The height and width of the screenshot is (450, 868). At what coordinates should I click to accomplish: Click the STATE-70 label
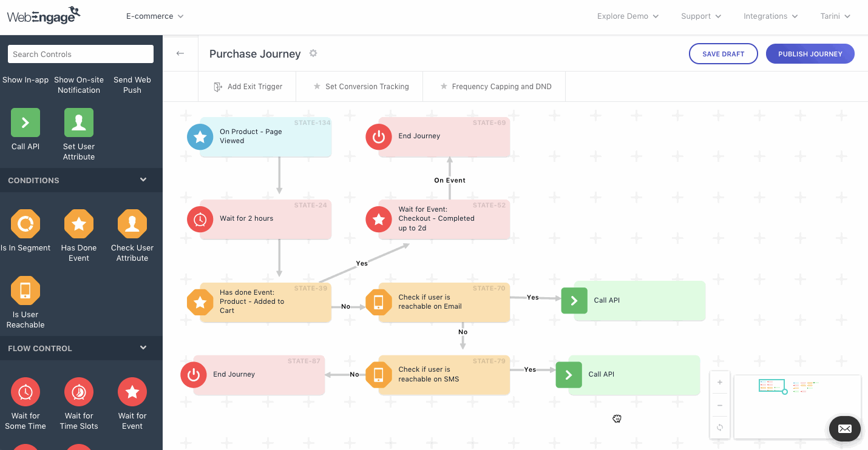489,288
